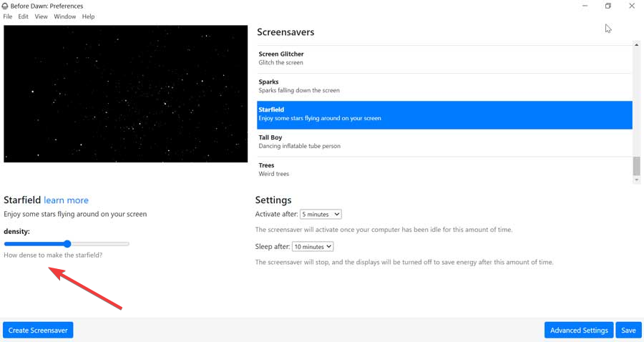
Task: Open the Sleep after dropdown
Action: (313, 247)
